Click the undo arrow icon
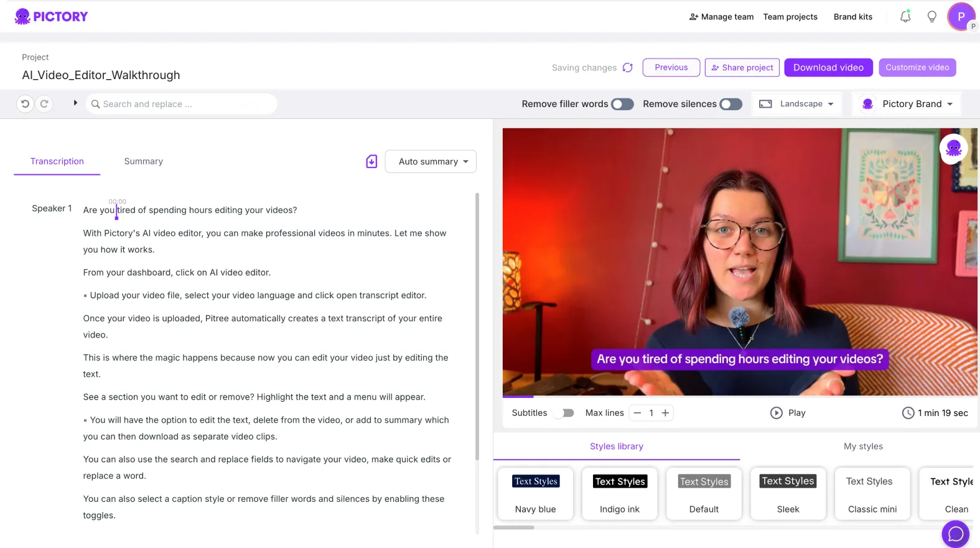The width and height of the screenshot is (980, 548). [x=25, y=104]
